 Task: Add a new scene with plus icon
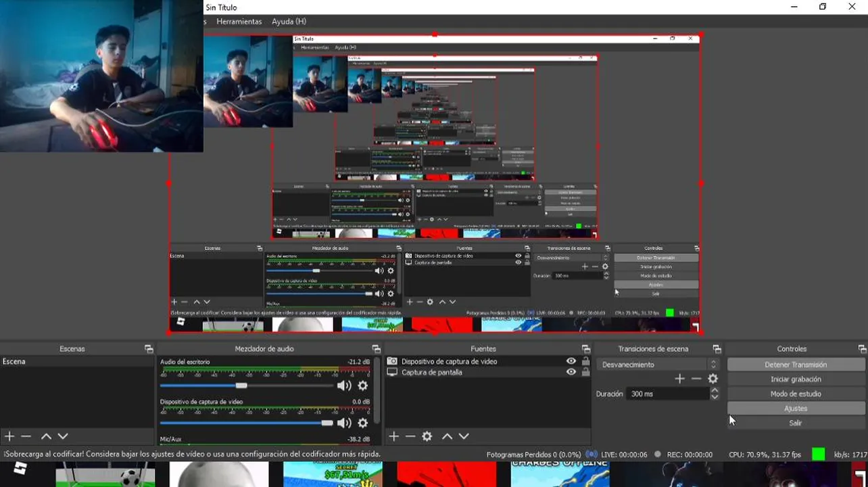point(9,436)
